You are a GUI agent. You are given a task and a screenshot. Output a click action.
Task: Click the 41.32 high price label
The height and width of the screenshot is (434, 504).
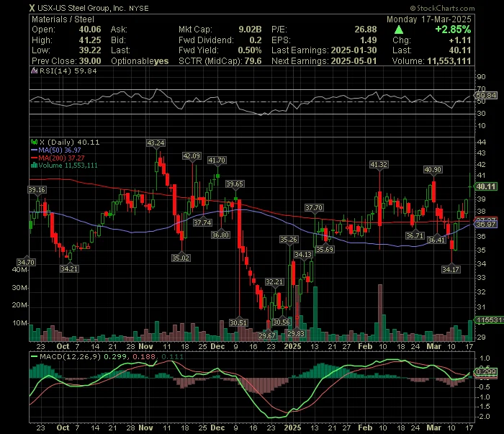click(x=379, y=165)
